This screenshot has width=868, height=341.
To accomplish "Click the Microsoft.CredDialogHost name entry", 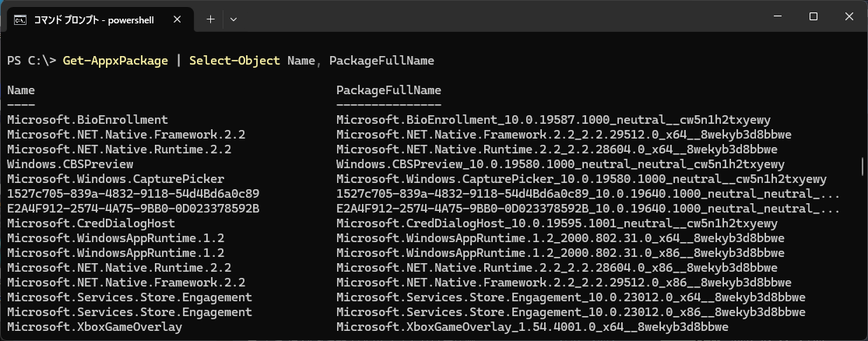I will (91, 223).
